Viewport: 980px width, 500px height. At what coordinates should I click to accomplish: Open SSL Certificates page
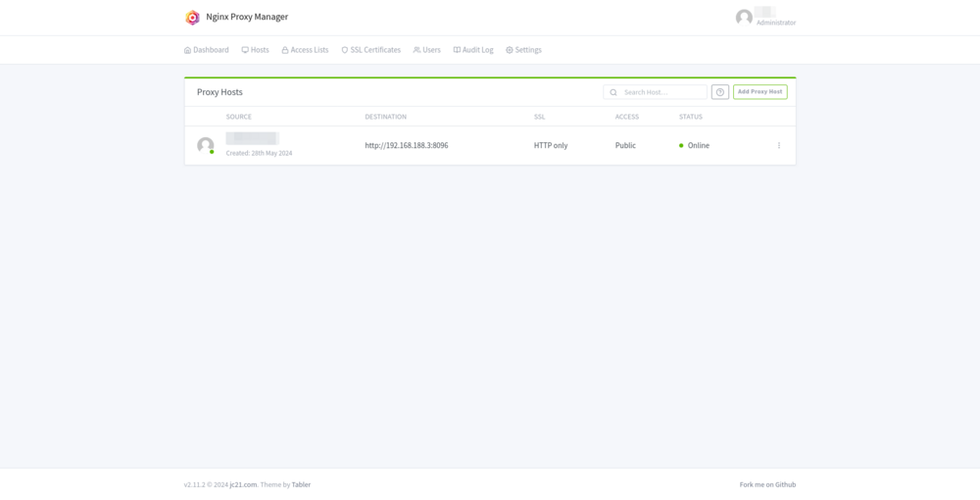click(x=370, y=50)
